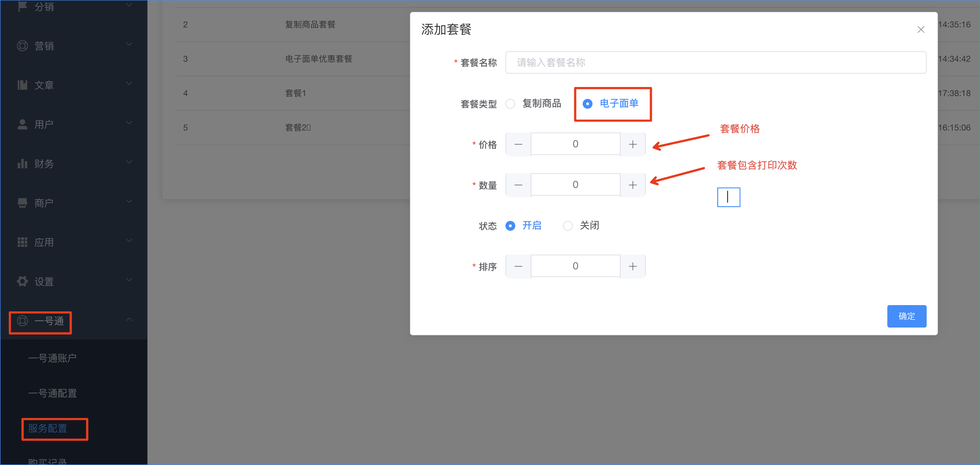Click the 价格 number field
The image size is (980, 465).
pyautogui.click(x=575, y=144)
